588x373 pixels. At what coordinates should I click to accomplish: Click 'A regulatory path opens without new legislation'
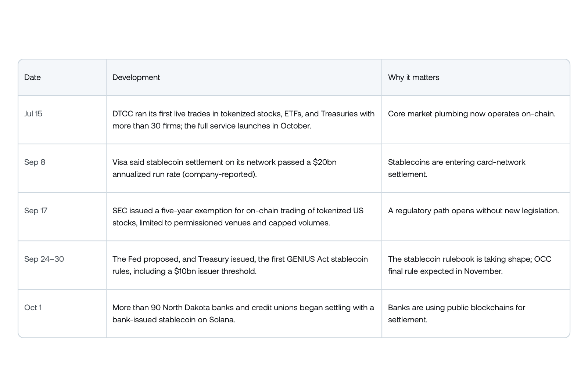pos(473,211)
